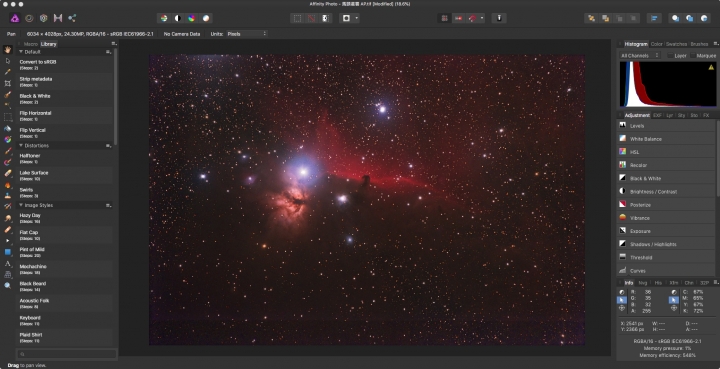Viewport: 720px width, 369px height.
Task: Add a Levels adjustment
Action: [665, 125]
